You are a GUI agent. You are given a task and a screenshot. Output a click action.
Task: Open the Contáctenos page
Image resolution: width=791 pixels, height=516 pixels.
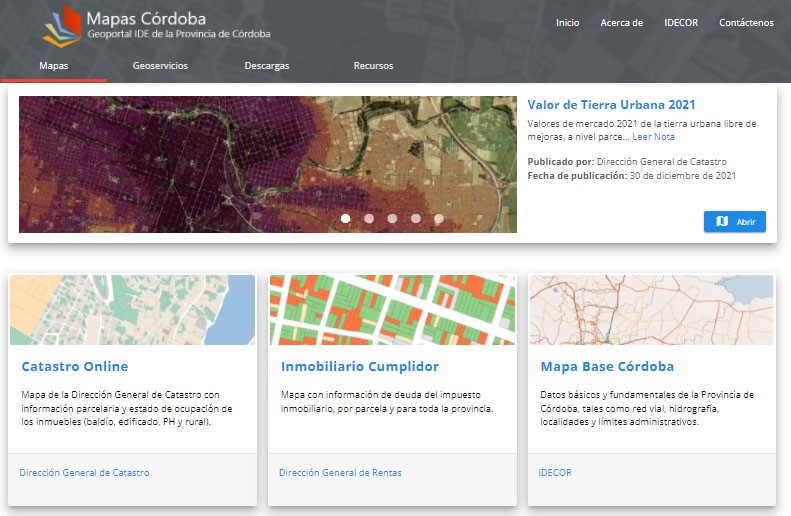click(746, 23)
